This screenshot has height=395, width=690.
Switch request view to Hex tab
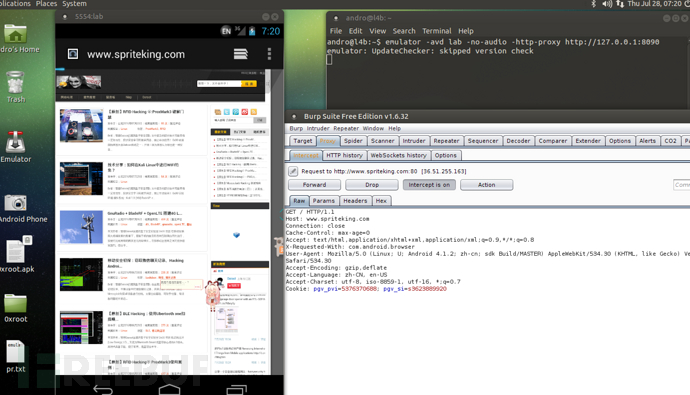381,201
